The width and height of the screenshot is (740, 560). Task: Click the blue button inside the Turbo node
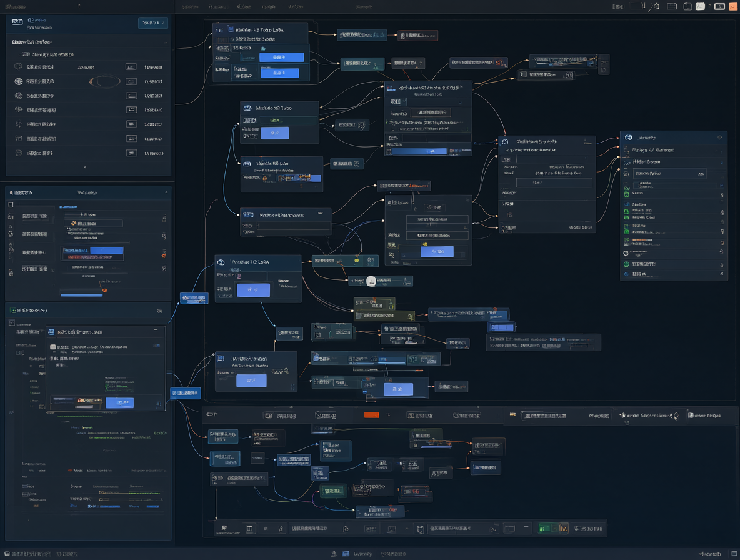(x=274, y=133)
